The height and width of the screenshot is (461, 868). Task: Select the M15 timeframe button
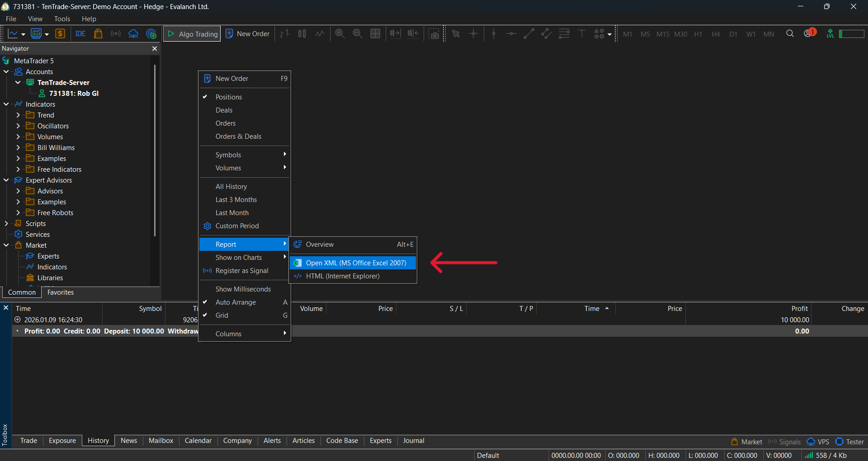coord(663,34)
